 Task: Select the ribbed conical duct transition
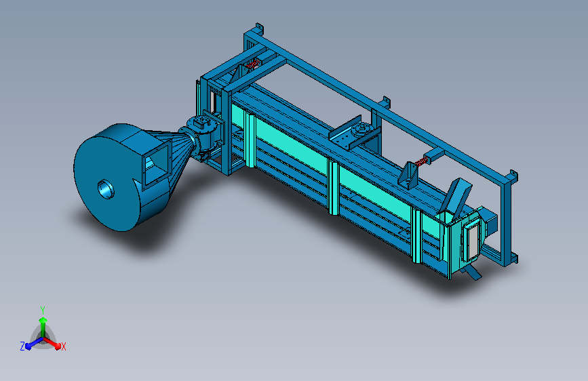(180, 151)
